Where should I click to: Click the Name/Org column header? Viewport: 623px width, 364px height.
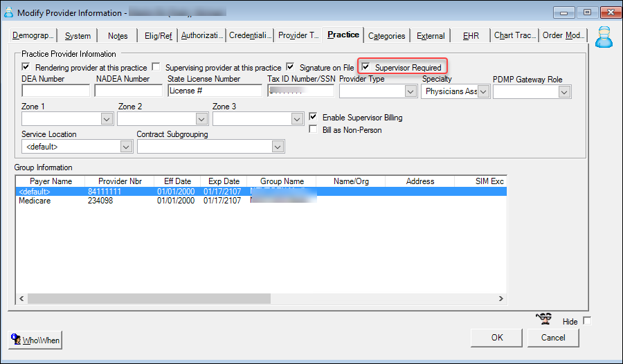(351, 181)
